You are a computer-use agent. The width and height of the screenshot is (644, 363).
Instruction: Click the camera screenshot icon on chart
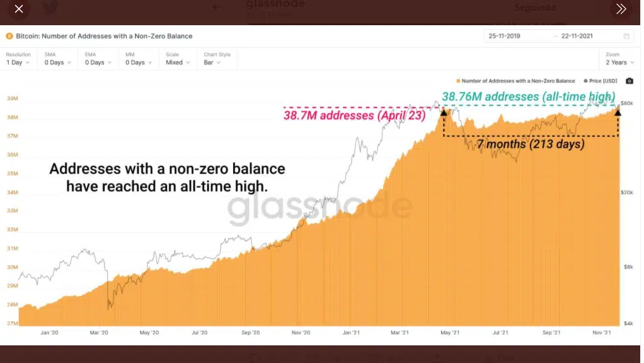(630, 81)
